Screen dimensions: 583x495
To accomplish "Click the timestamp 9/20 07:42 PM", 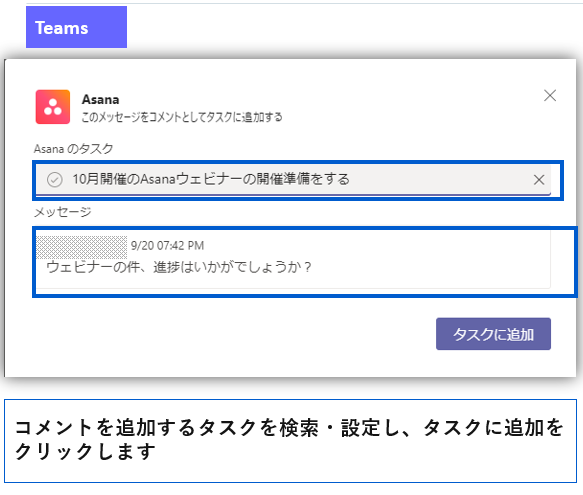I will (167, 245).
